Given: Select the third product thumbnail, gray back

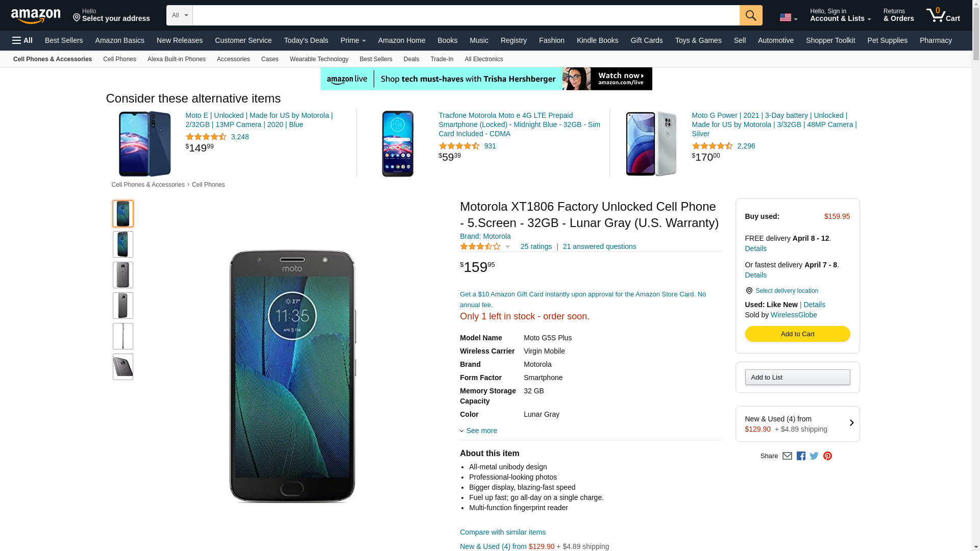Looking at the screenshot, I should coord(123,275).
